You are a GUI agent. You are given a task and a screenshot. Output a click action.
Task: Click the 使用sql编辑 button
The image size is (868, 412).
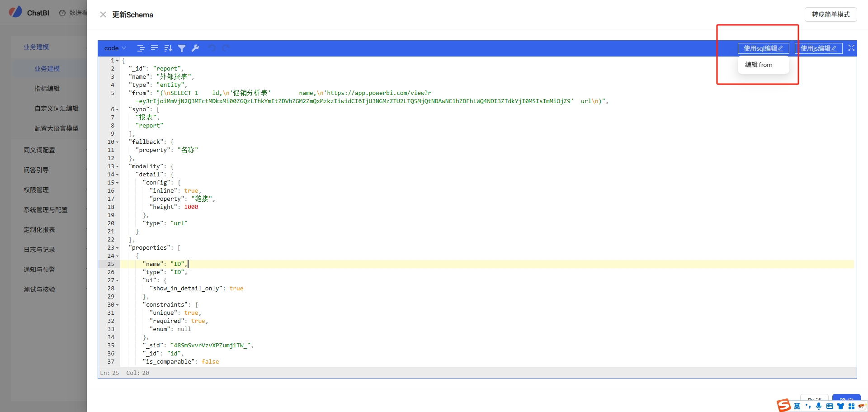[x=763, y=48]
